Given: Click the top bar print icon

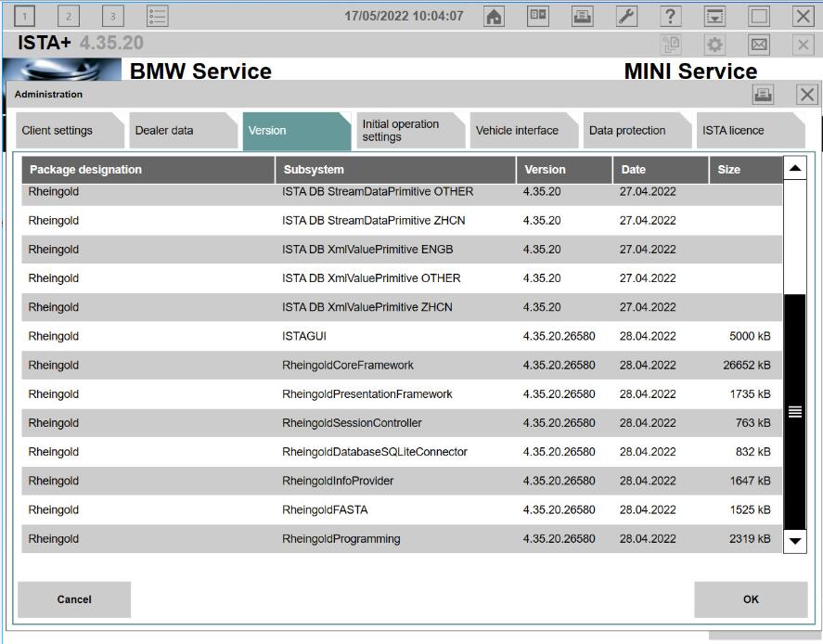Looking at the screenshot, I should point(582,17).
